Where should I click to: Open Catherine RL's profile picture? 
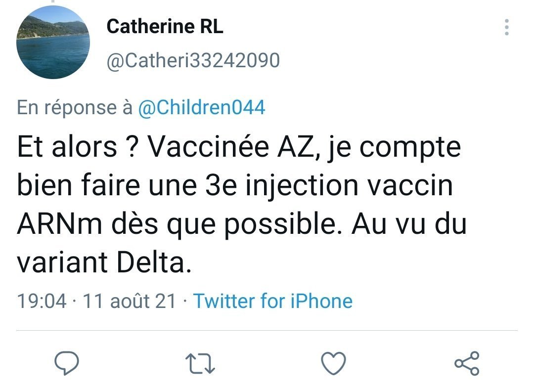pos(53,43)
